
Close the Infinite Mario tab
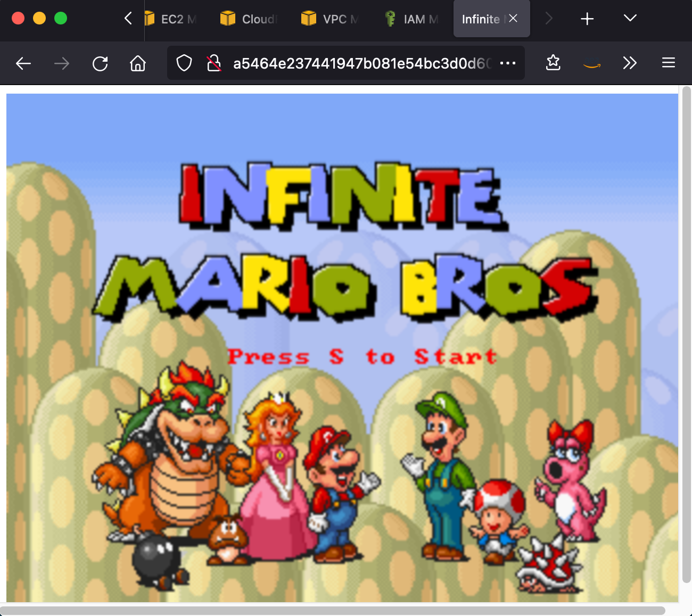pyautogui.click(x=513, y=19)
